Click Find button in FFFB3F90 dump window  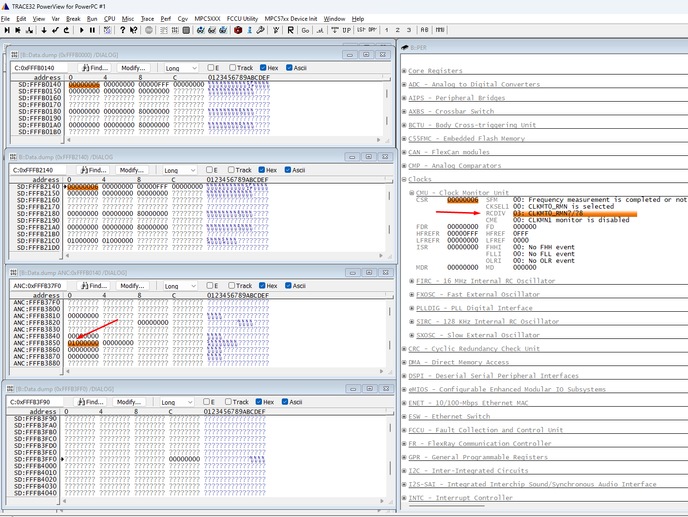pyautogui.click(x=90, y=402)
